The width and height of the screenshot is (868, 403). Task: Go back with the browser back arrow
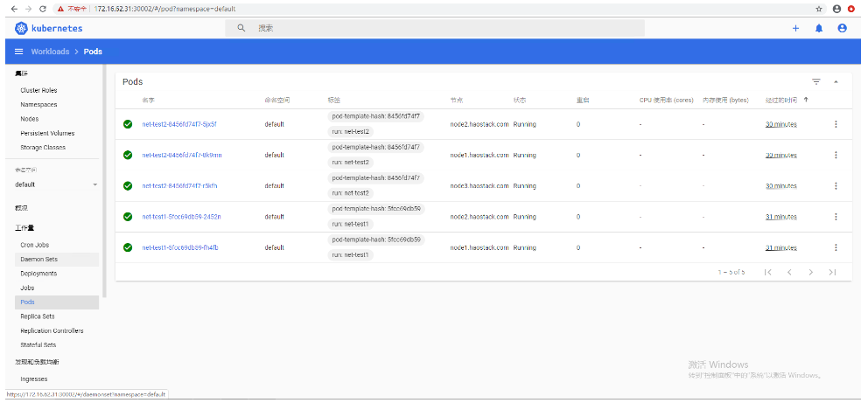(14, 9)
